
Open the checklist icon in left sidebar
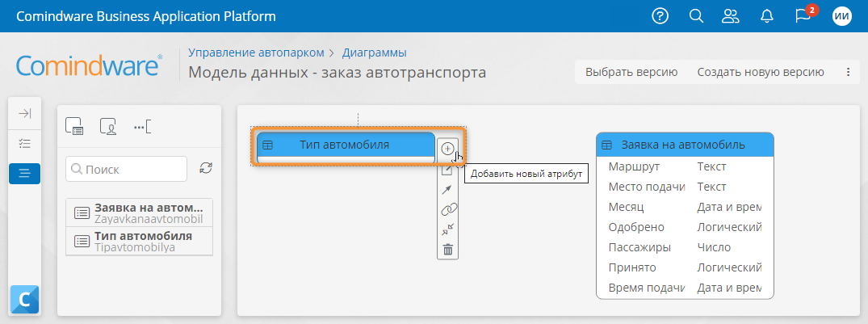(x=24, y=144)
